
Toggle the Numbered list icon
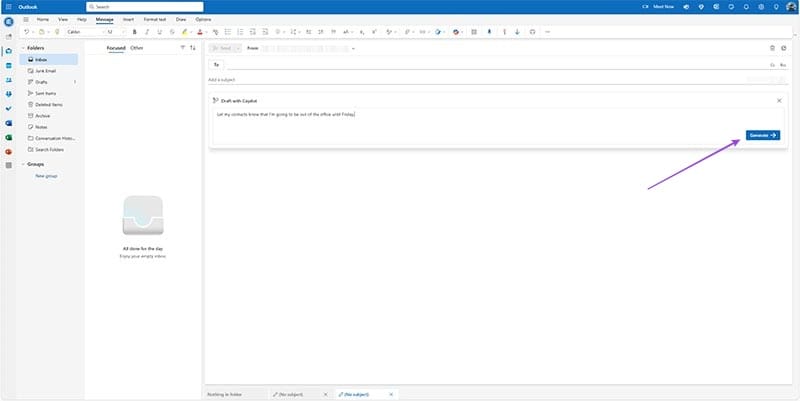[240, 32]
